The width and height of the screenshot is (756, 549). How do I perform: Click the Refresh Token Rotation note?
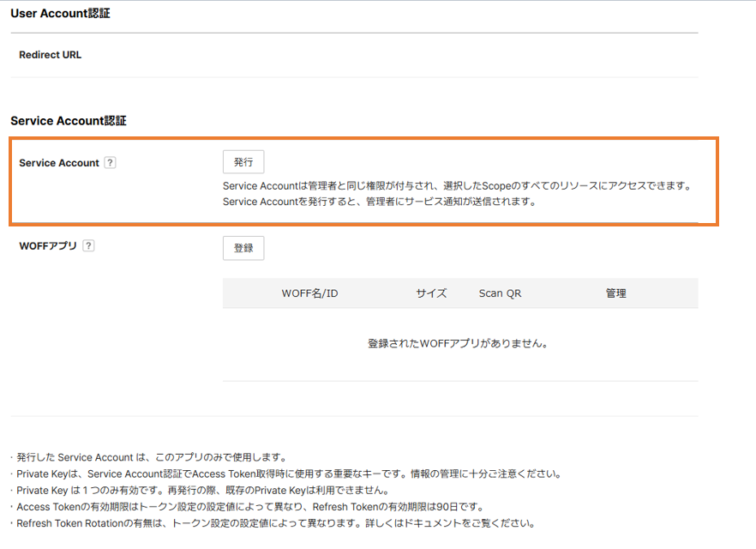275,522
